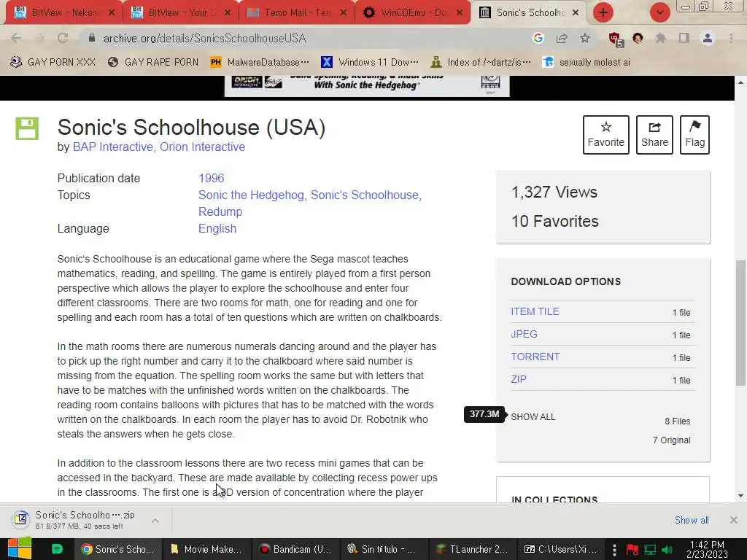Close the Sonic's Schoolhouse tab

click(x=576, y=12)
